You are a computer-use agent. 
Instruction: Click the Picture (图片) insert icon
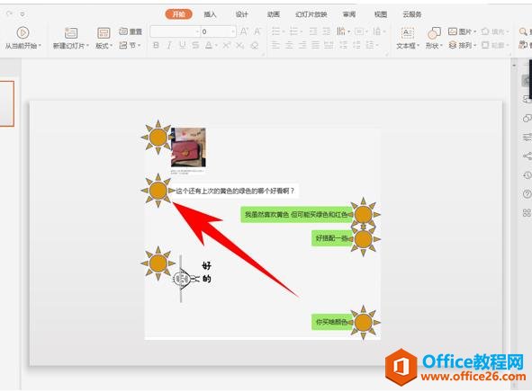tap(453, 31)
